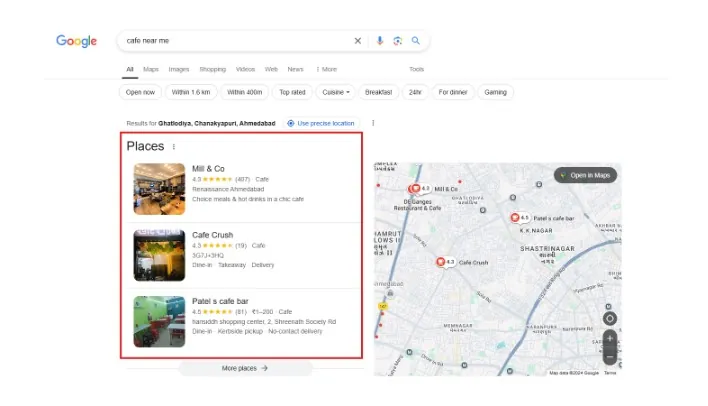Toggle the For dinner filter chip
708x406 pixels.
[x=453, y=92]
